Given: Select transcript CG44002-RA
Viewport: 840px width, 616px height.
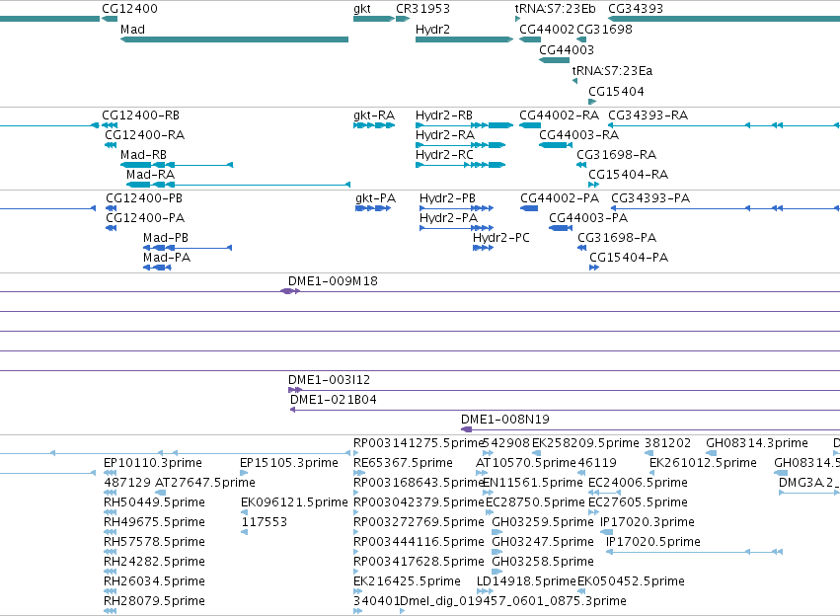Looking at the screenshot, I should pos(560,115).
